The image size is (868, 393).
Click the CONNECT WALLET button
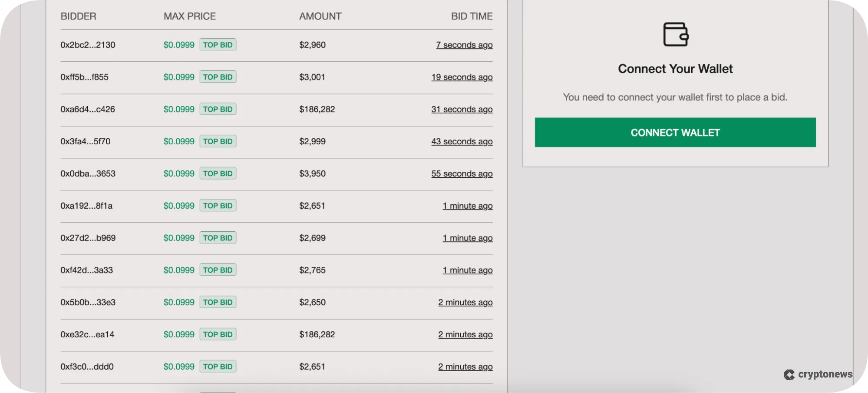(x=675, y=133)
